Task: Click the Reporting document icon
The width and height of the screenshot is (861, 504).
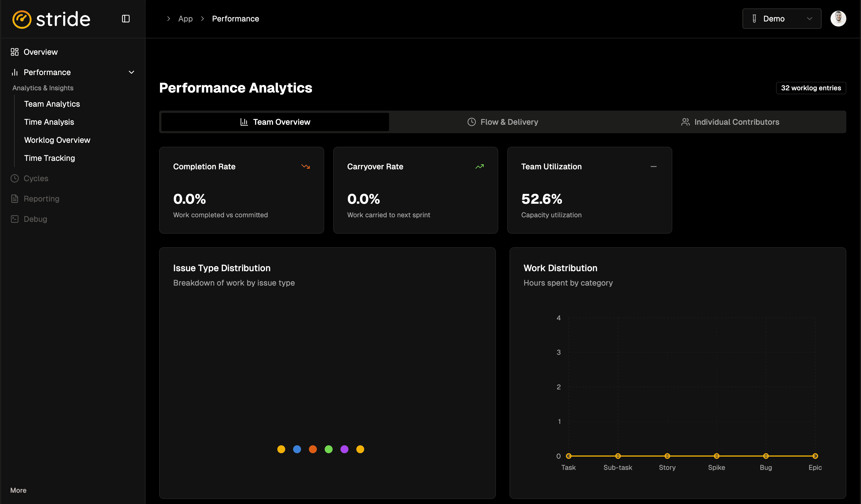Action: tap(14, 199)
